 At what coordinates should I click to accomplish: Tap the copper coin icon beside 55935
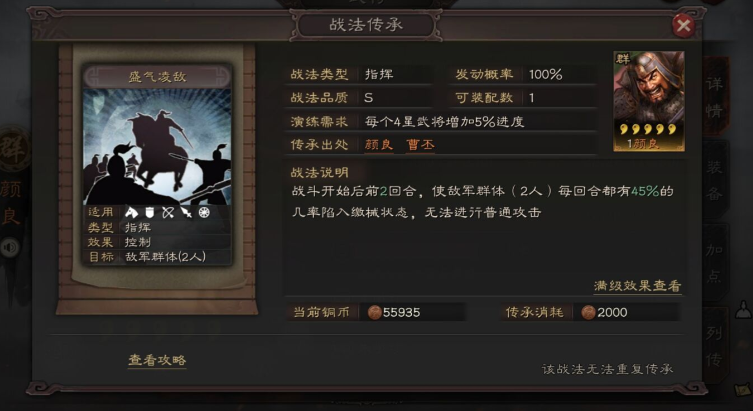coord(374,313)
